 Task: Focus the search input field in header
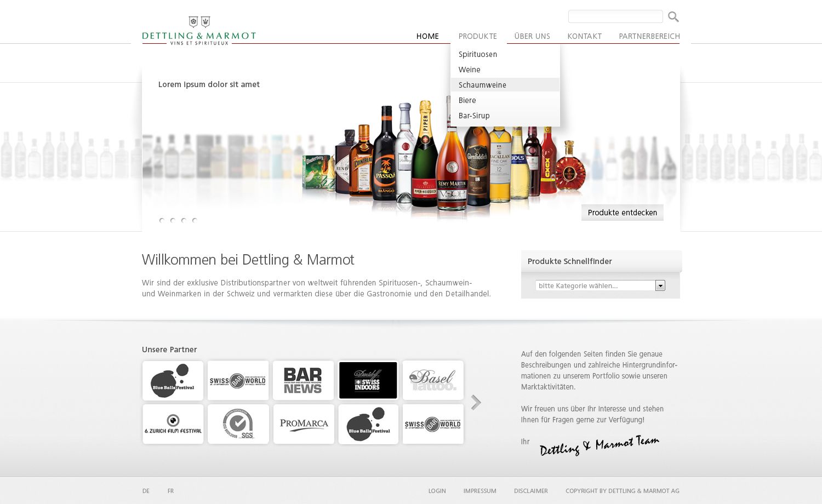tap(615, 16)
